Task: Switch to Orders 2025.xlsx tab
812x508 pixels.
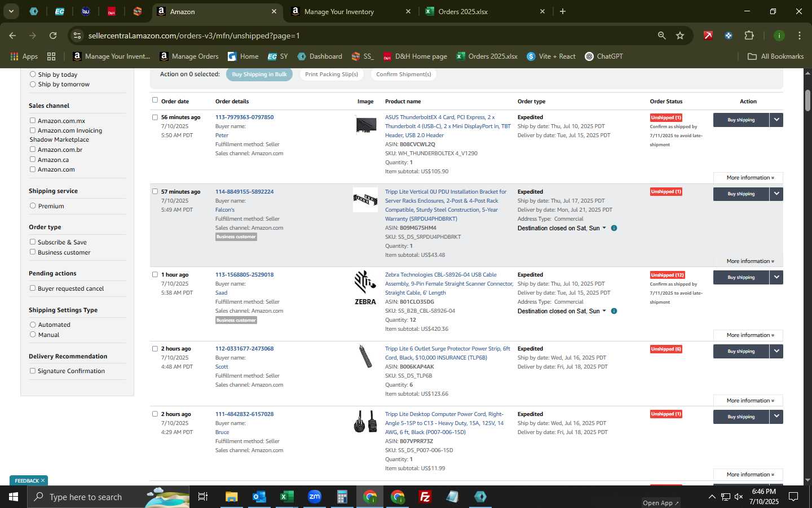Action: tap(463, 11)
